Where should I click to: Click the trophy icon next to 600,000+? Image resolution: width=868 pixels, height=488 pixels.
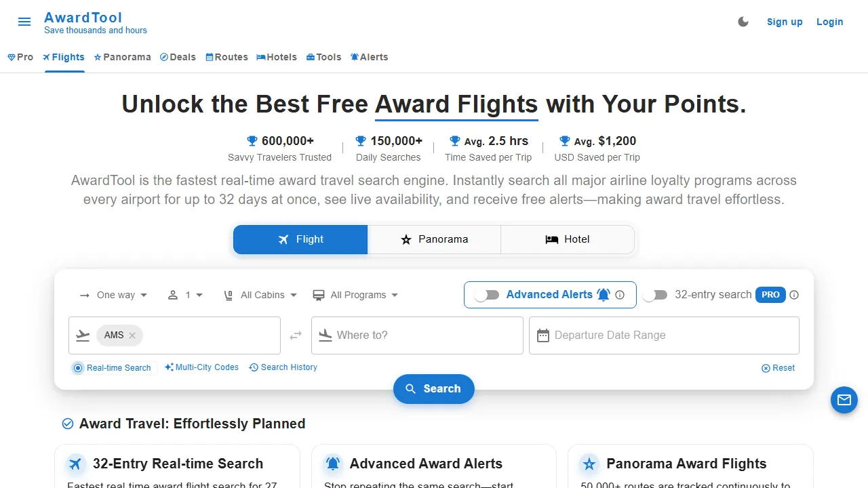coord(252,141)
